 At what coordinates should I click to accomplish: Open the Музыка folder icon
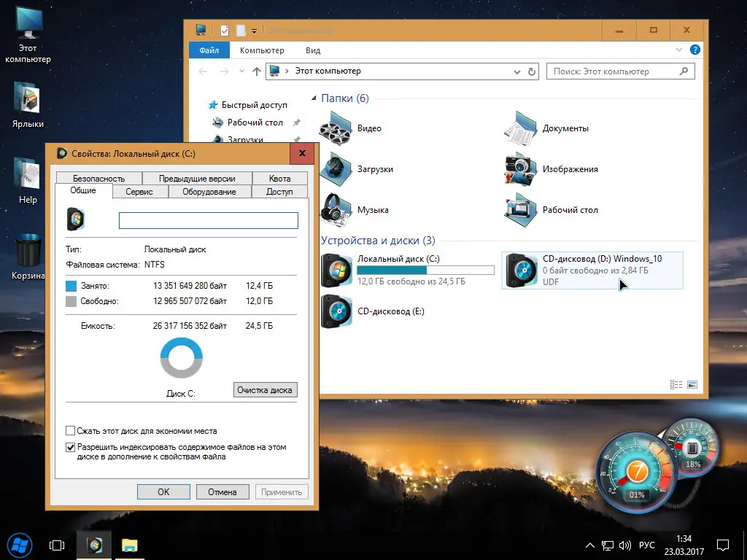point(336,210)
